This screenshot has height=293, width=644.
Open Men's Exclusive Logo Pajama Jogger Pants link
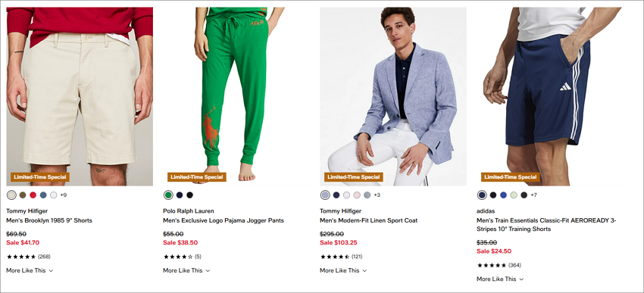(224, 220)
